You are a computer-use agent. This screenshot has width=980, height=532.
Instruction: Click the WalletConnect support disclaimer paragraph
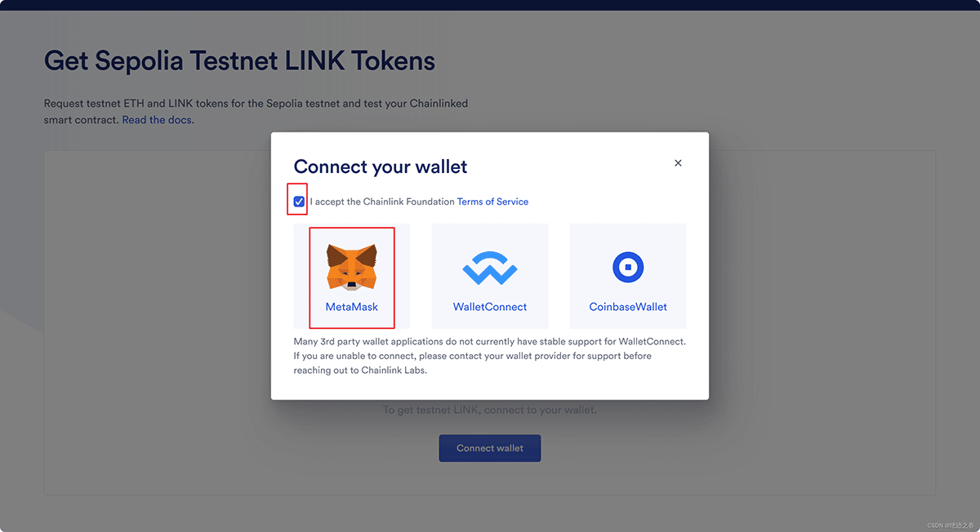(490, 356)
